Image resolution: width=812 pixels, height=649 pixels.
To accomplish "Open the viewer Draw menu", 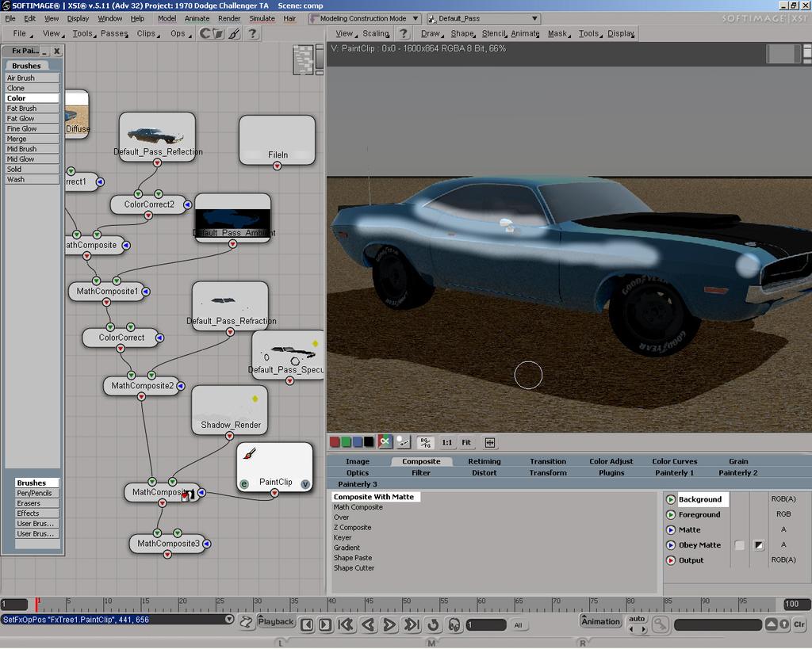I will (x=431, y=33).
